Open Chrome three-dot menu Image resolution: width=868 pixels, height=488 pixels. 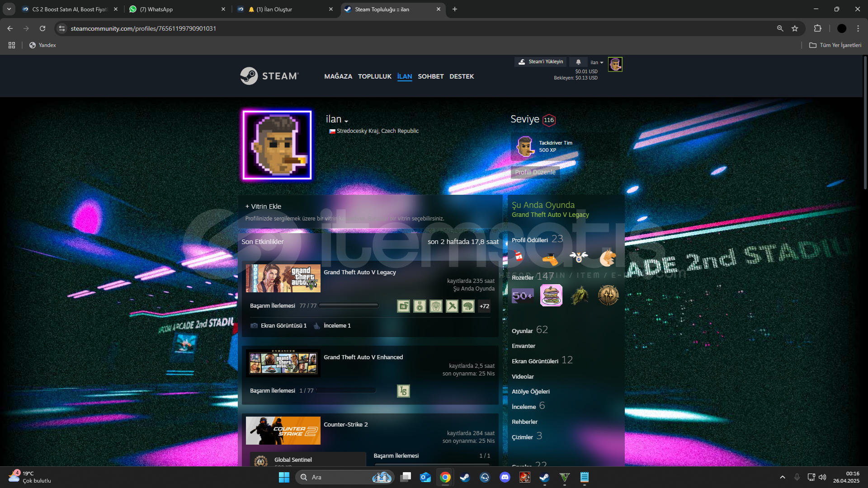pos(858,28)
